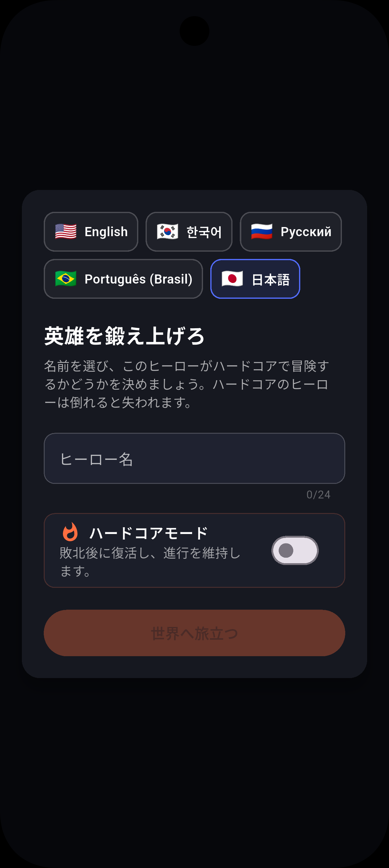This screenshot has height=868, width=389.
Task: Click the 英雄を鍛え上げろ heading
Action: click(x=124, y=336)
